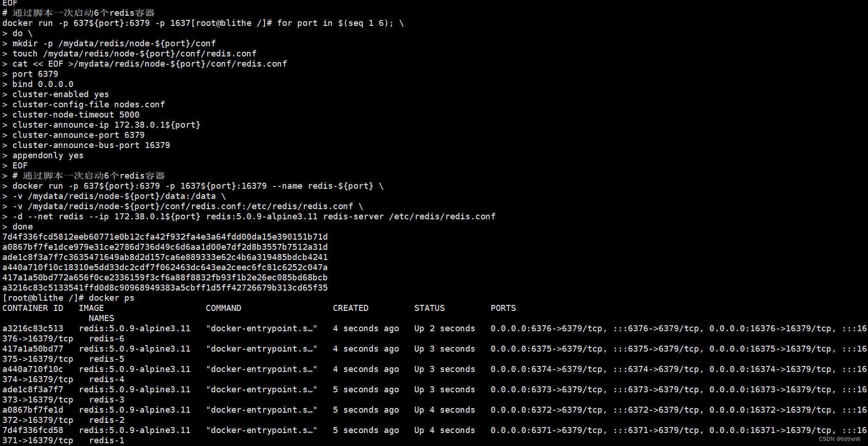Click the IMAGE column header
The image size is (868, 446).
(x=91, y=308)
